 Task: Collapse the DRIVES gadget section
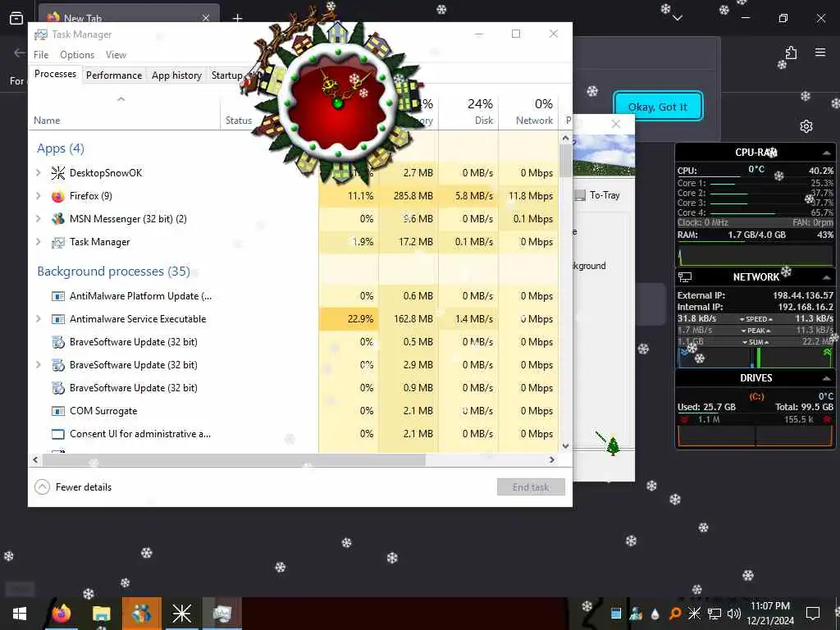click(827, 378)
